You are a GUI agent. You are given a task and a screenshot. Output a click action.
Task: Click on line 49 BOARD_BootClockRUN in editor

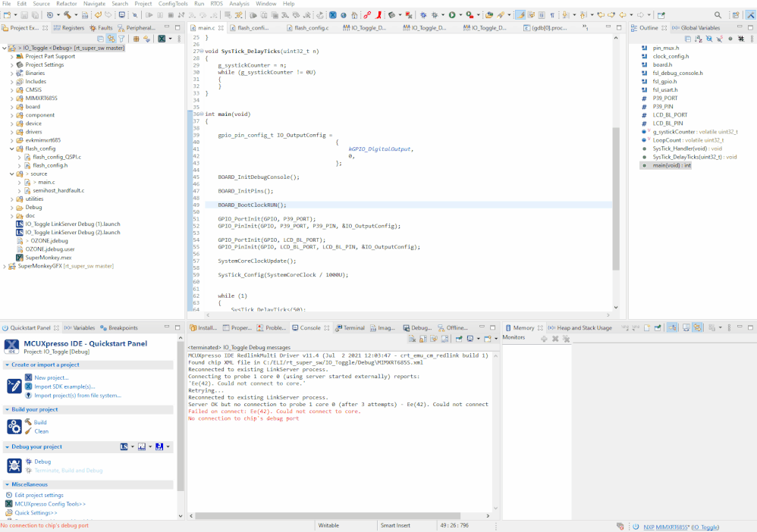pyautogui.click(x=252, y=205)
